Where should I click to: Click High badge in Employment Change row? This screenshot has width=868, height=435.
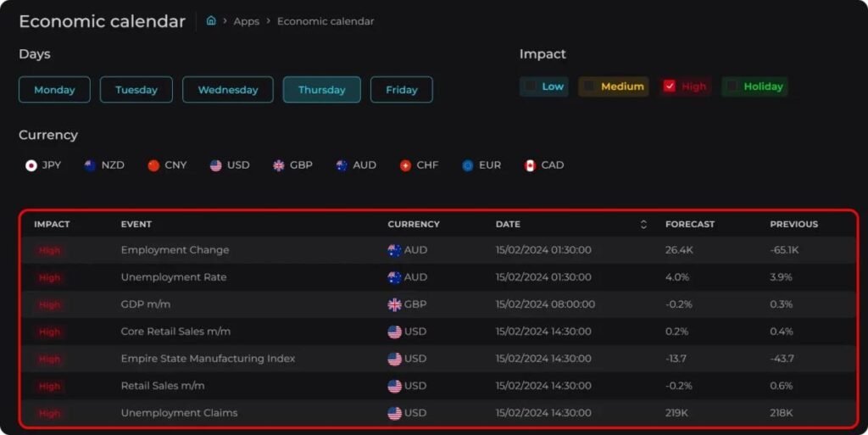tap(49, 251)
